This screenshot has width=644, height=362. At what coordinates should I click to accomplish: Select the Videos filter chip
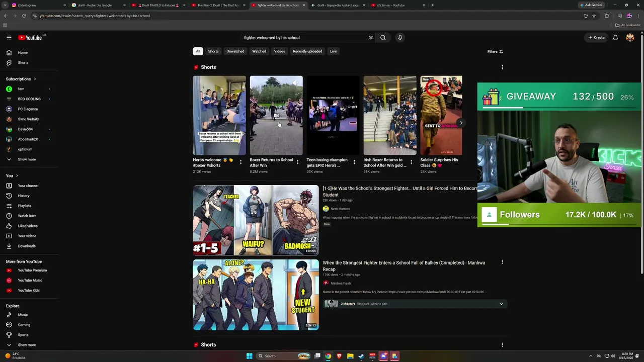click(280, 51)
